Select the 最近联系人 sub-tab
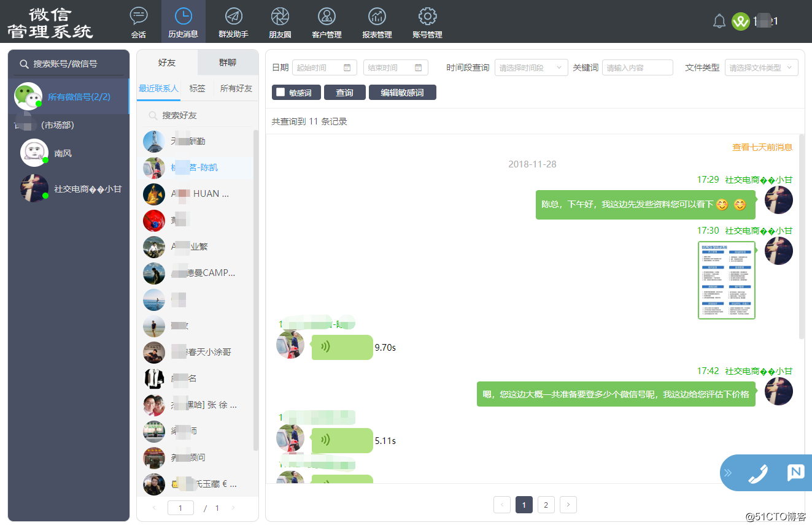Viewport: 812px width, 528px height. coord(158,88)
